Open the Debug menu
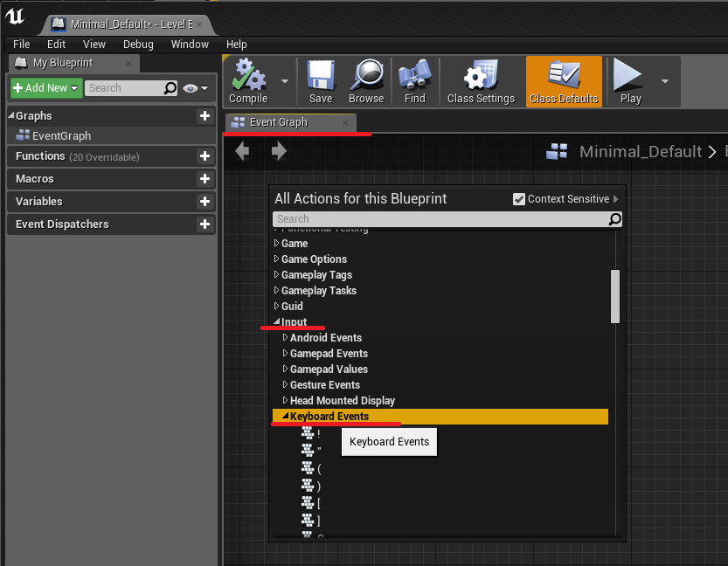728x566 pixels. 138,44
